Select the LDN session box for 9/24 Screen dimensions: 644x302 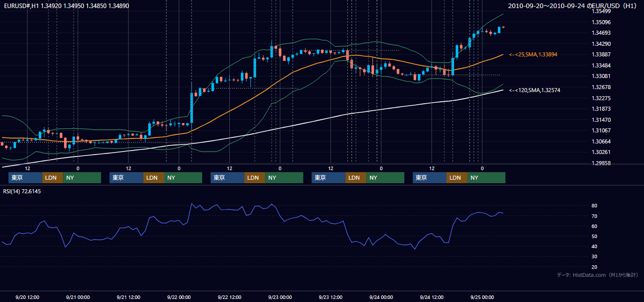[x=457, y=178]
